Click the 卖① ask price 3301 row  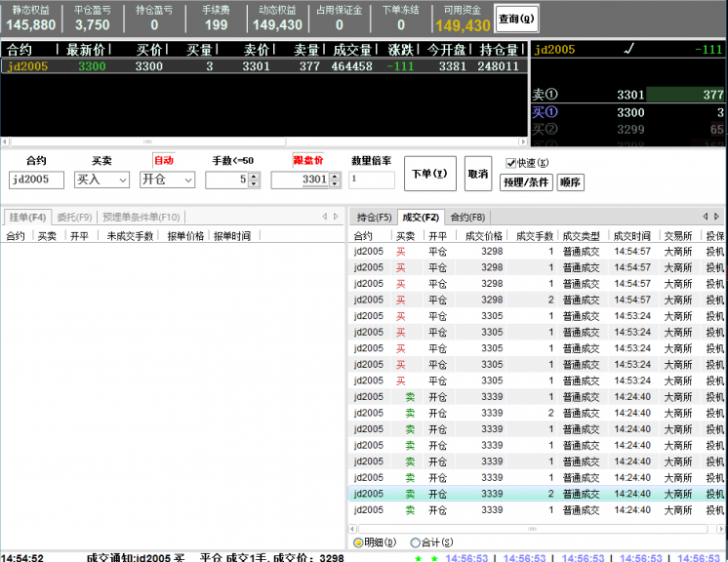(x=628, y=95)
